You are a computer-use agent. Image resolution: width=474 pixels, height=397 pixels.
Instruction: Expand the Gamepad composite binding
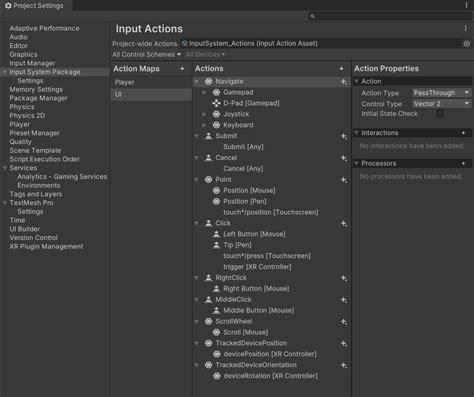(x=204, y=92)
